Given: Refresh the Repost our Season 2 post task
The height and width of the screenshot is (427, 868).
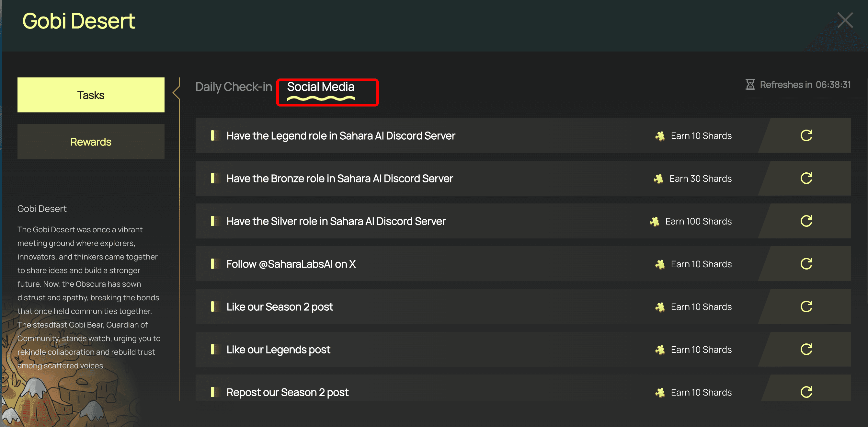Looking at the screenshot, I should pyautogui.click(x=806, y=392).
